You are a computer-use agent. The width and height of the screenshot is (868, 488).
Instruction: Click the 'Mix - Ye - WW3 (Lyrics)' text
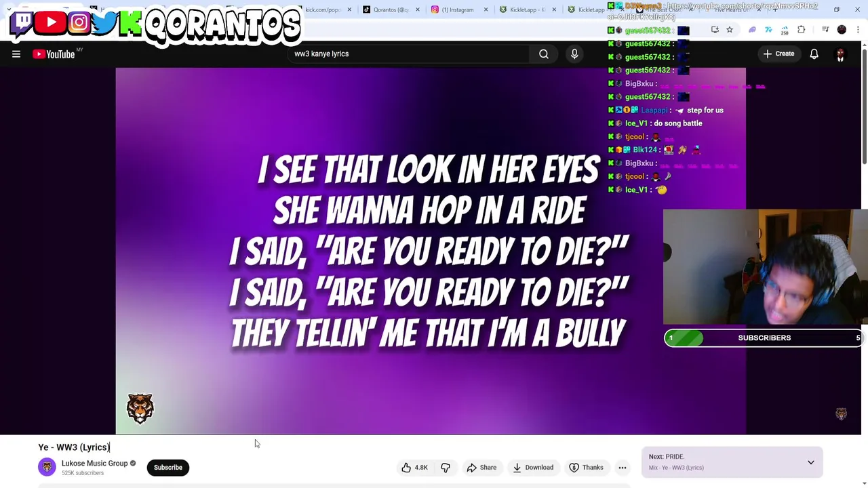pyautogui.click(x=676, y=468)
